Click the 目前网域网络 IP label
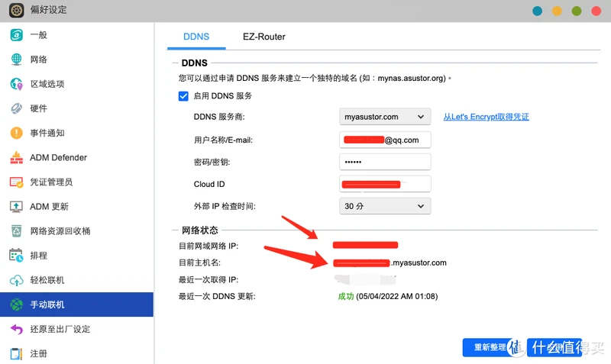This screenshot has width=611, height=364. coord(209,246)
